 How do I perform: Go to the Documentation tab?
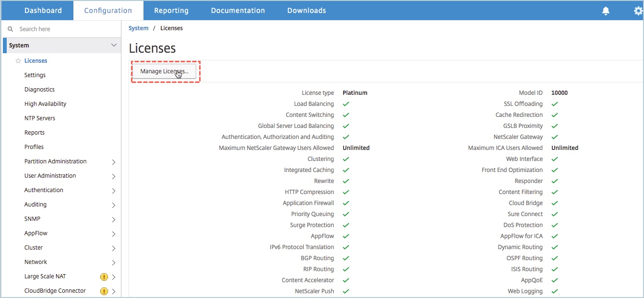(238, 11)
